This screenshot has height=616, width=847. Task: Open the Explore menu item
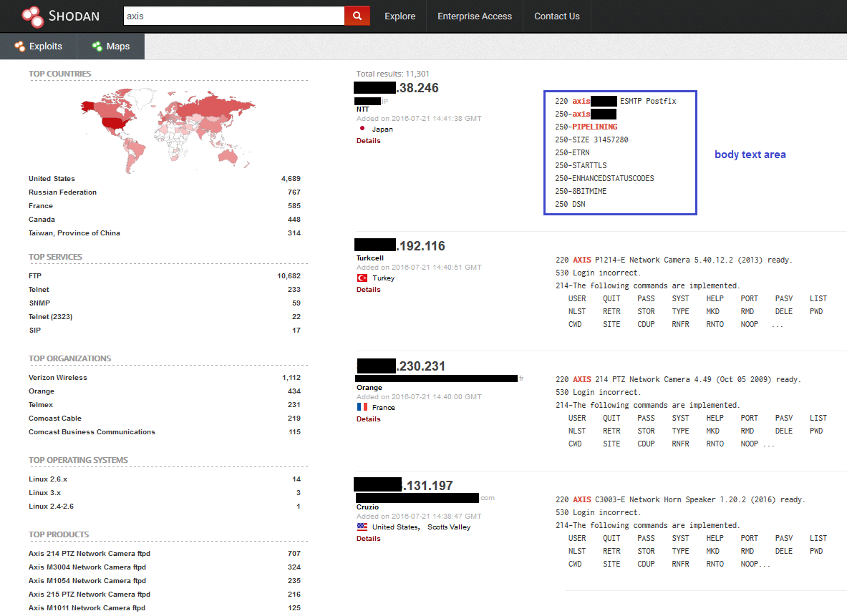400,16
